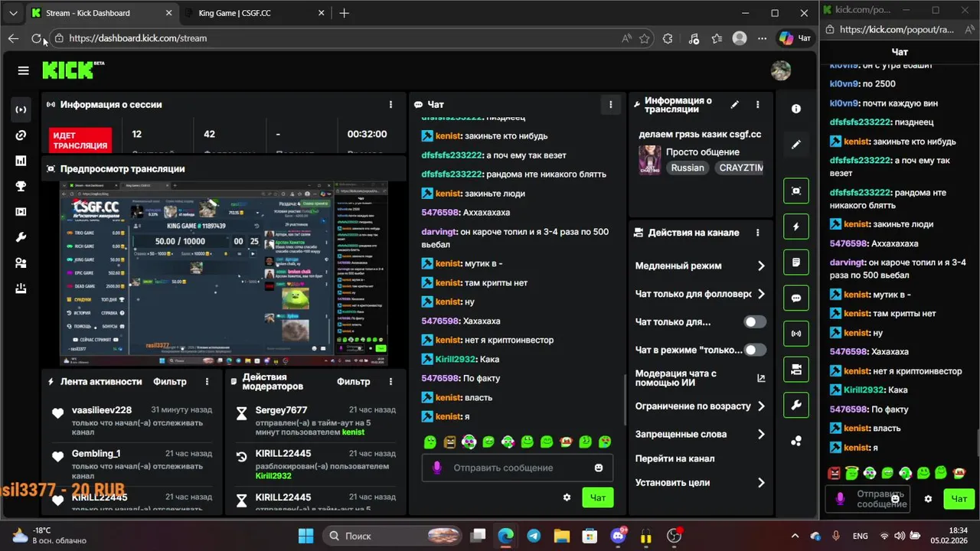Open moderator actions three-dot menu
Screen dimensions: 980x551
point(390,381)
